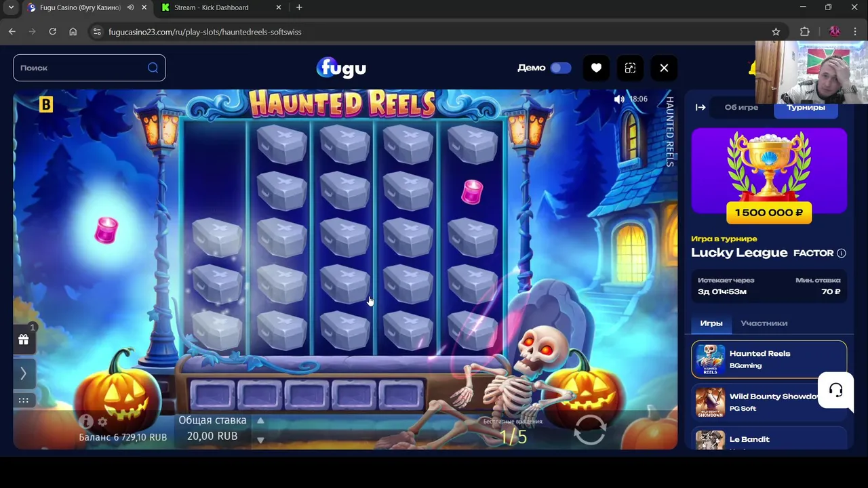Click the magnifier icon in search box
This screenshot has height=488, width=868.
point(153,68)
